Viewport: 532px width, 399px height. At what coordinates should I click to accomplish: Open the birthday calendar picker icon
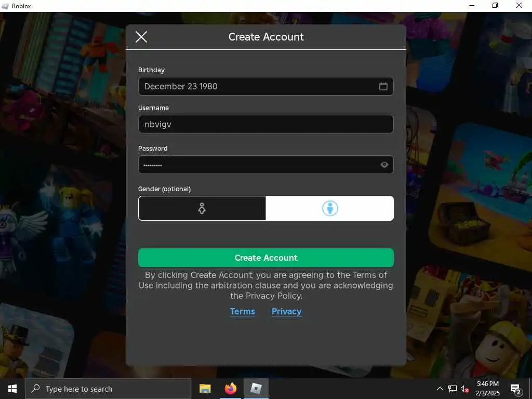(x=383, y=86)
